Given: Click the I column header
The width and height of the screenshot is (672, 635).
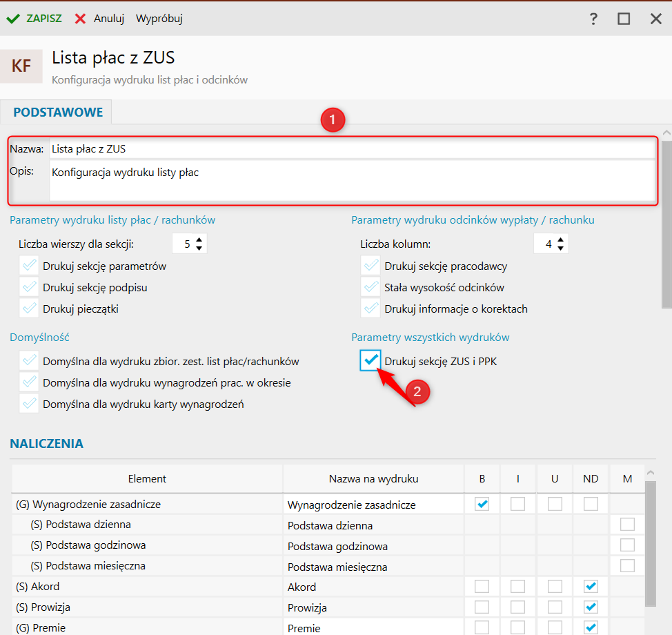Looking at the screenshot, I should pos(517,478).
